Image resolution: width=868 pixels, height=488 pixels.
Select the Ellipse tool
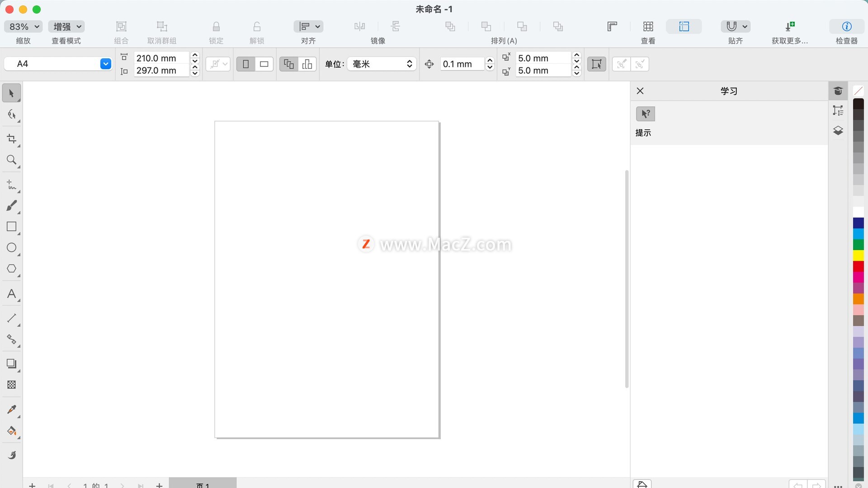(x=12, y=248)
